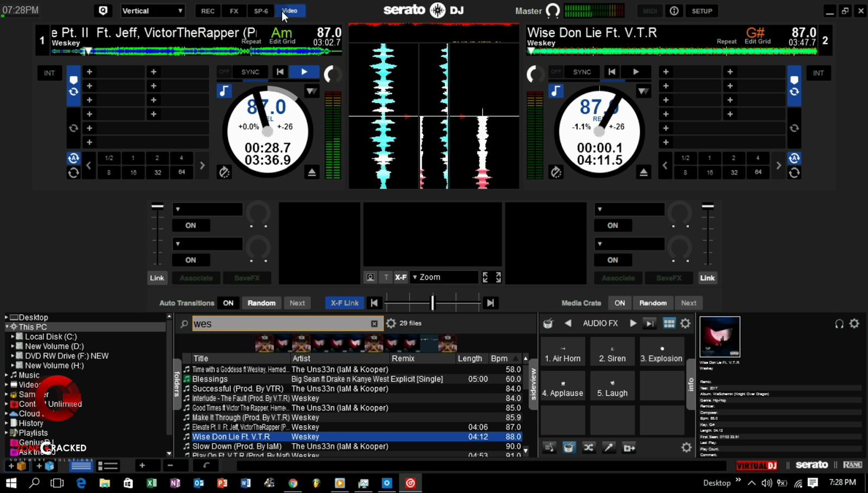Expand the Playlists tree node
The height and width of the screenshot is (493, 868).
pos(7,433)
